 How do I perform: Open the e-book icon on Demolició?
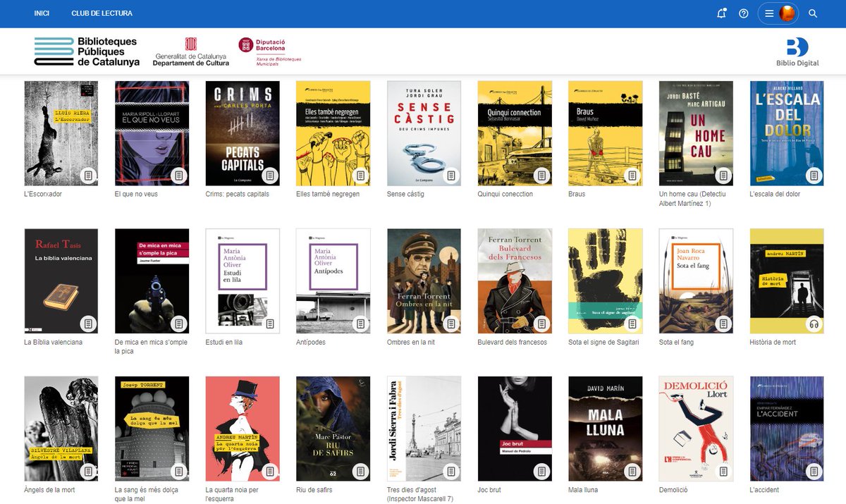(x=722, y=472)
